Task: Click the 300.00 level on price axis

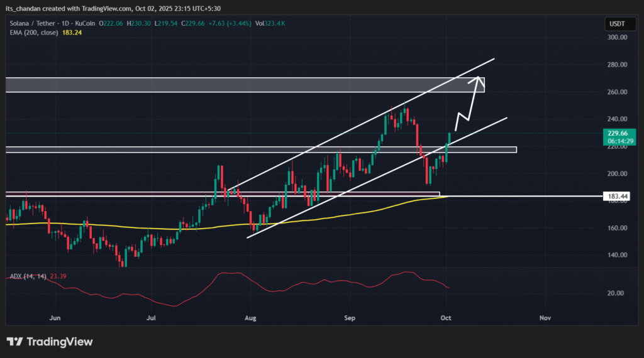Action: pyautogui.click(x=618, y=37)
